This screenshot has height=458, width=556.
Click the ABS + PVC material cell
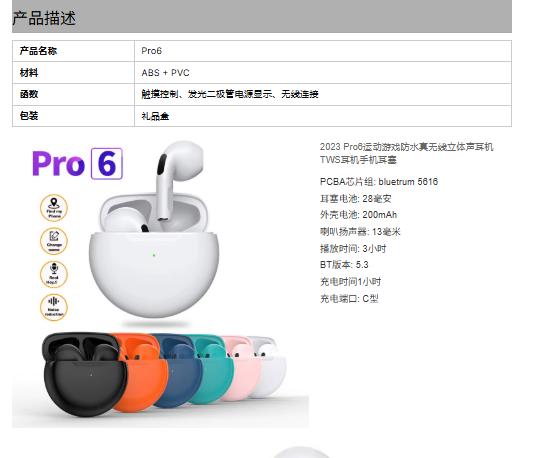point(323,73)
